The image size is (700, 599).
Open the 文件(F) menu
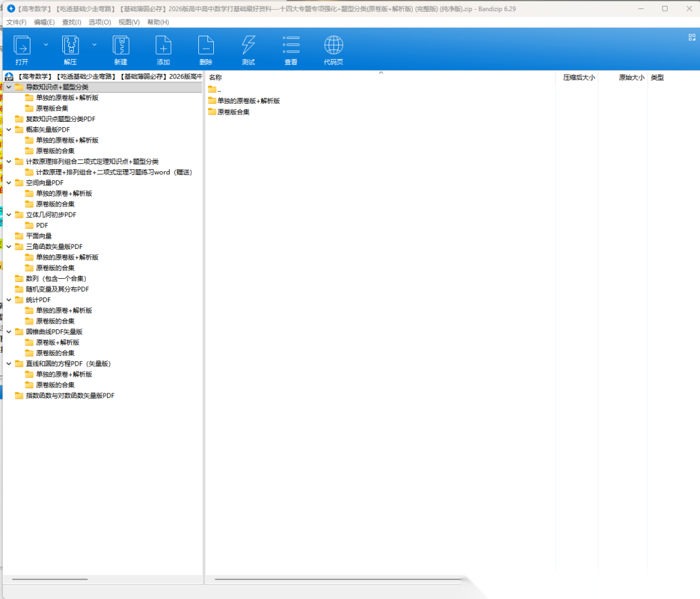[16, 22]
